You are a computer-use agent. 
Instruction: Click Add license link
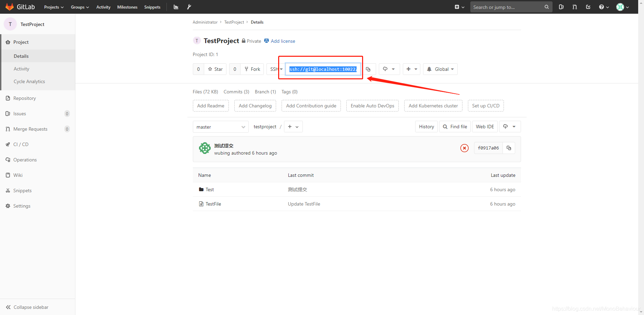[280, 41]
